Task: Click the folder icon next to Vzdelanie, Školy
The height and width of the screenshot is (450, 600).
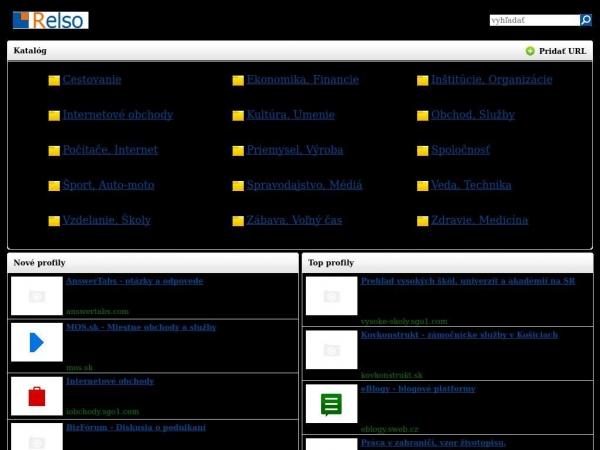Action: 54,221
